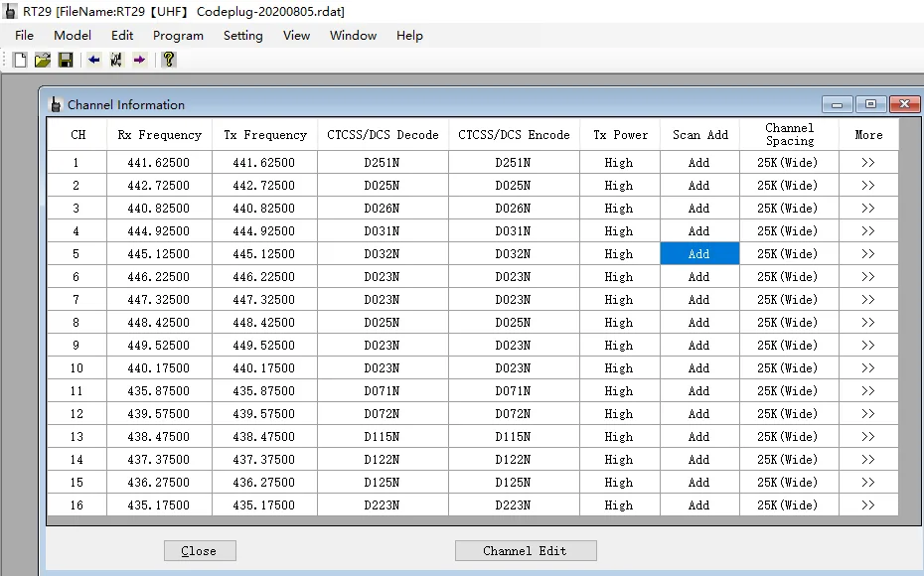Viewport: 924px width, 576px height.
Task: Open the Setting menu
Action: [242, 36]
